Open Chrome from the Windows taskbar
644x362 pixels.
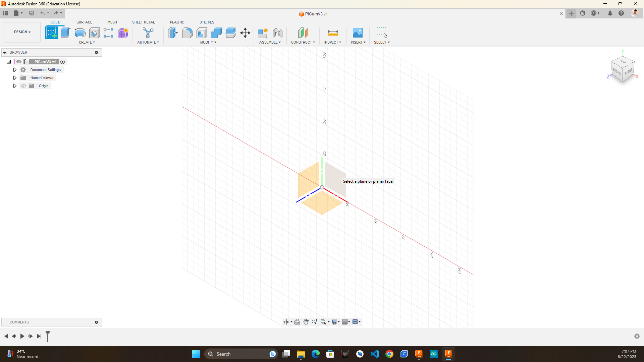[389, 354]
